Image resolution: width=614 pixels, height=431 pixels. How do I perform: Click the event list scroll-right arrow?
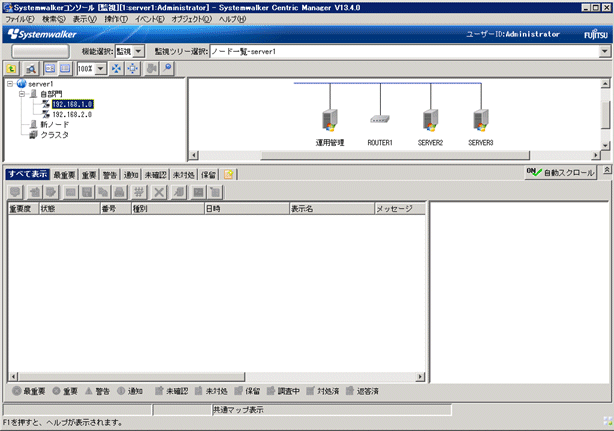click(x=420, y=377)
